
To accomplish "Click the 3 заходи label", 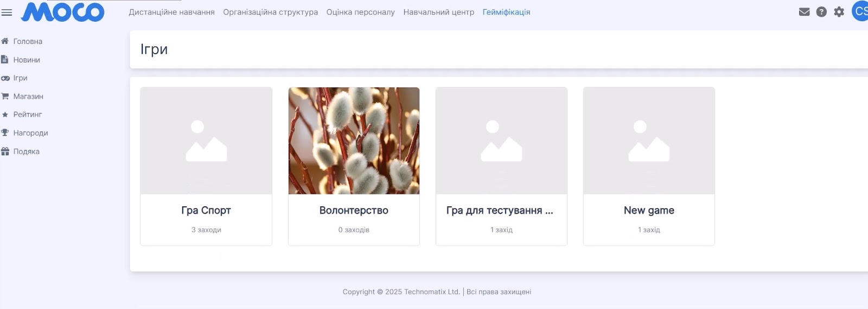I will click(206, 230).
